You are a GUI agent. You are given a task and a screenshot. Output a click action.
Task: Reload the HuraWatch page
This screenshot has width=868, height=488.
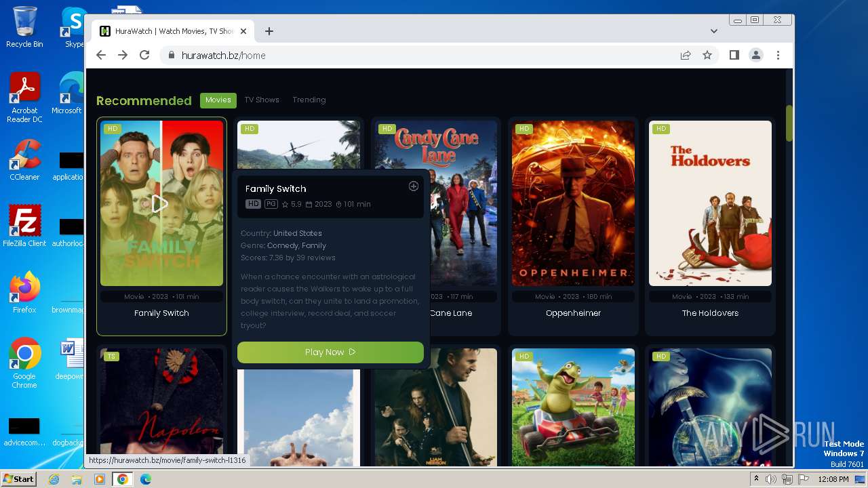pos(144,56)
